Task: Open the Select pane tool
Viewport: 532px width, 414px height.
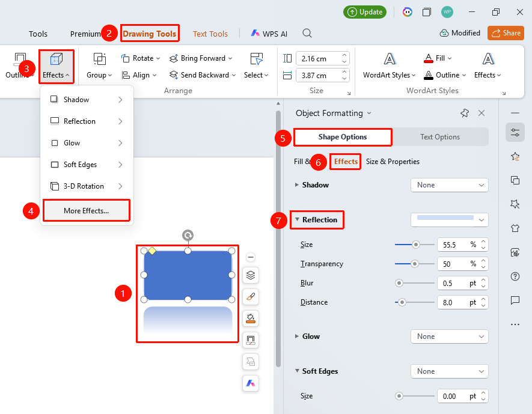Action: point(256,66)
